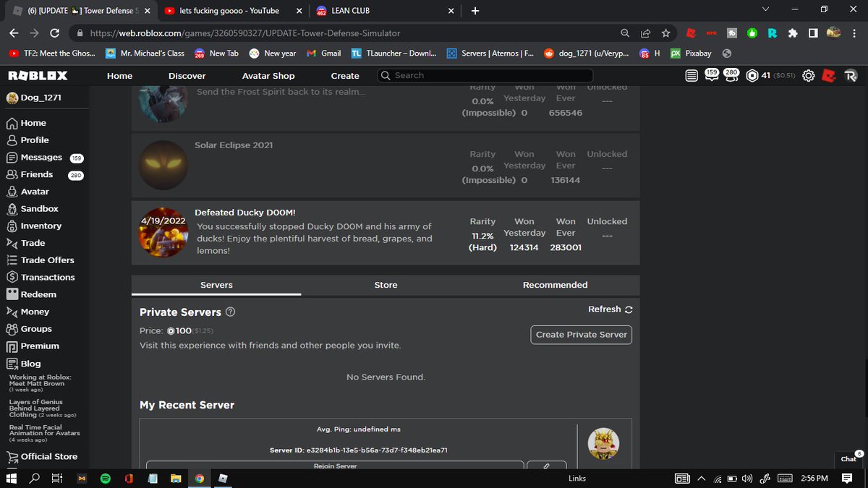Screen dimensions: 868x488
Task: Click the Roblox logo in the navbar
Action: tap(38, 76)
